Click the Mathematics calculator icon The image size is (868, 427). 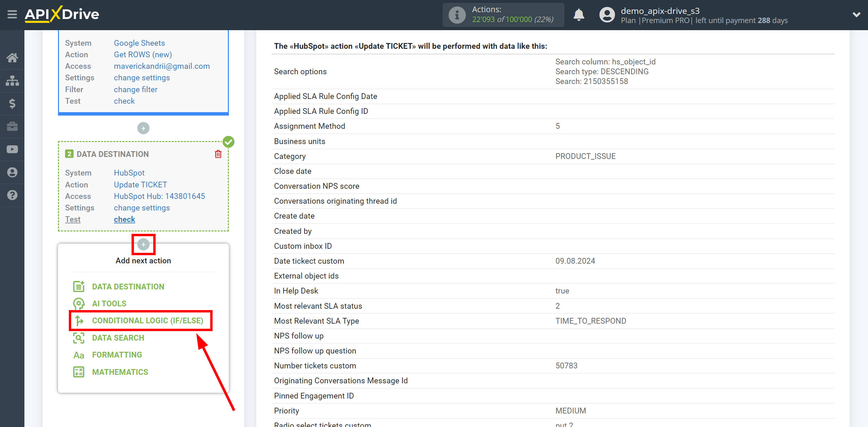tap(79, 372)
